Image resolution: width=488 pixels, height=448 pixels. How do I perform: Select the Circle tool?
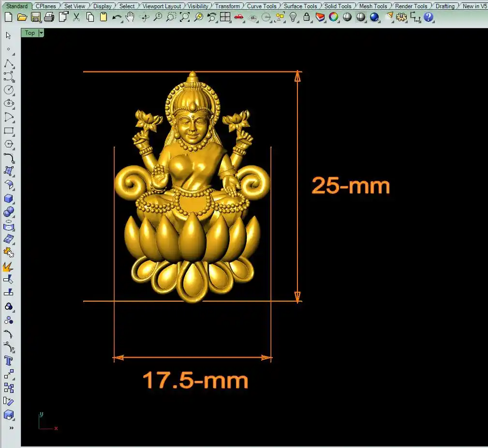[x=8, y=90]
